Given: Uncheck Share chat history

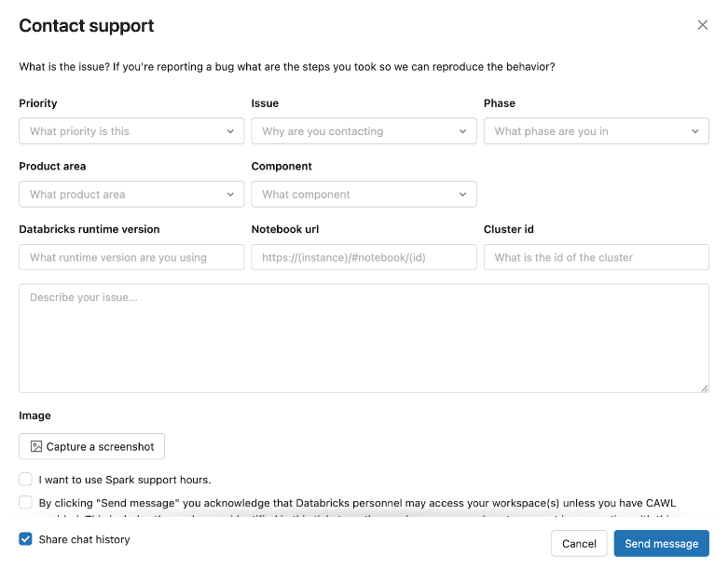Looking at the screenshot, I should coord(26,539).
